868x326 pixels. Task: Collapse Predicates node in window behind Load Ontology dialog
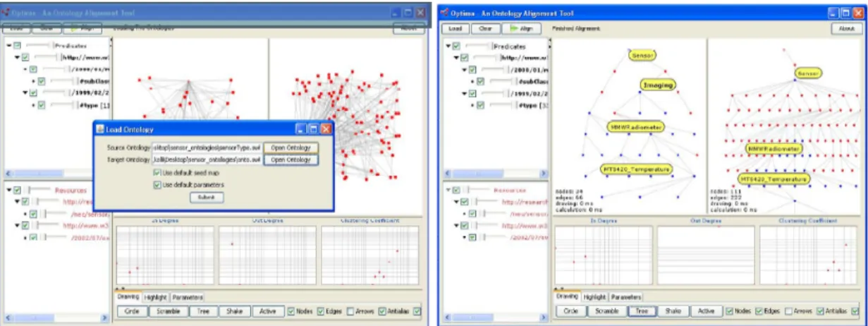[8, 46]
